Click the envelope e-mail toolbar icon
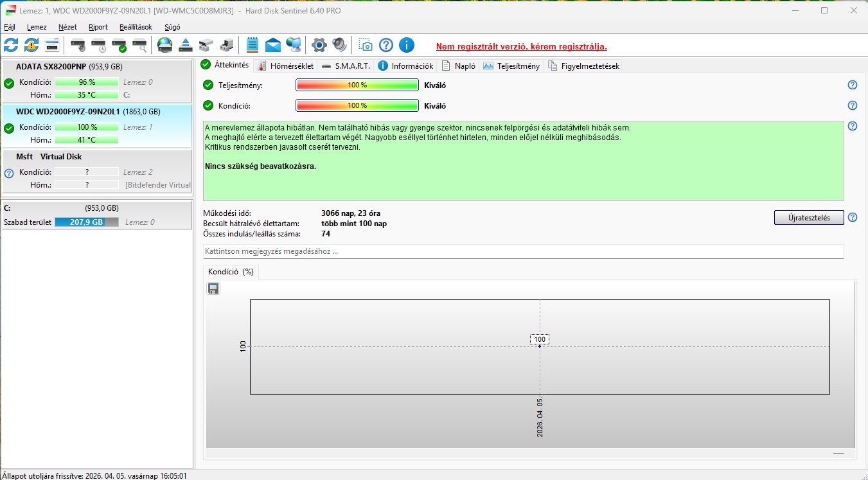The width and height of the screenshot is (868, 480). 273,45
